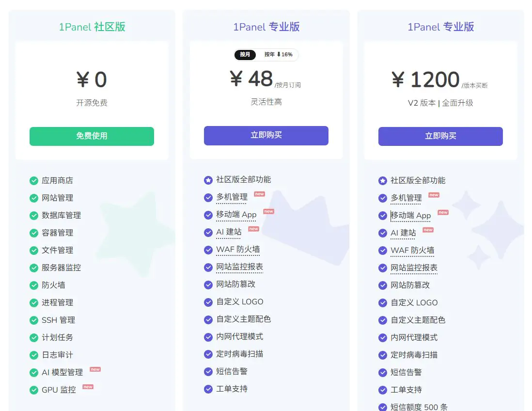Click 立即购买 on the ¥48 plan

point(266,136)
